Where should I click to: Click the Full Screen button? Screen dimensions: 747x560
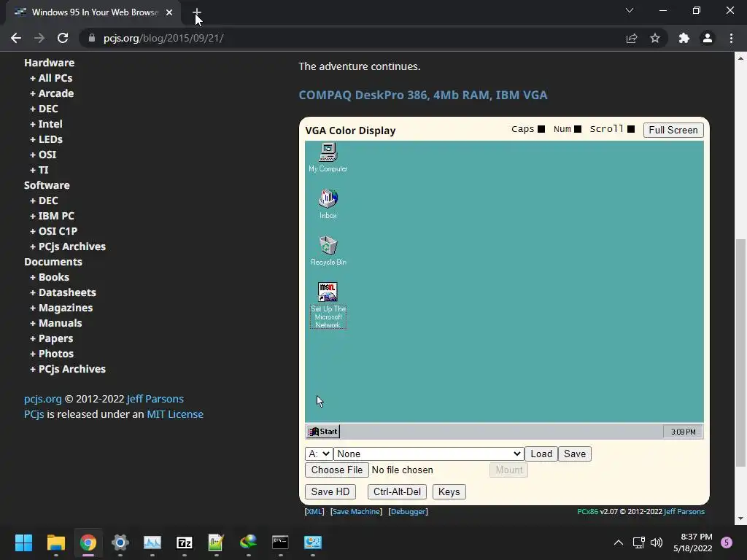(673, 130)
